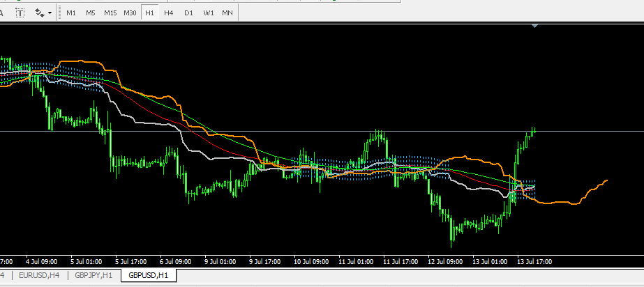Select the active H1 timeframe button

pyautogui.click(x=149, y=13)
